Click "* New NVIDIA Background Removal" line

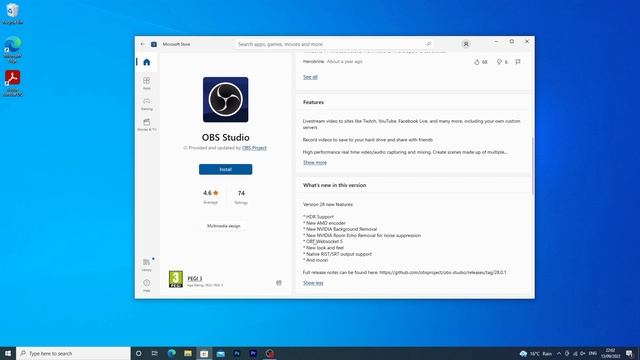340,229
